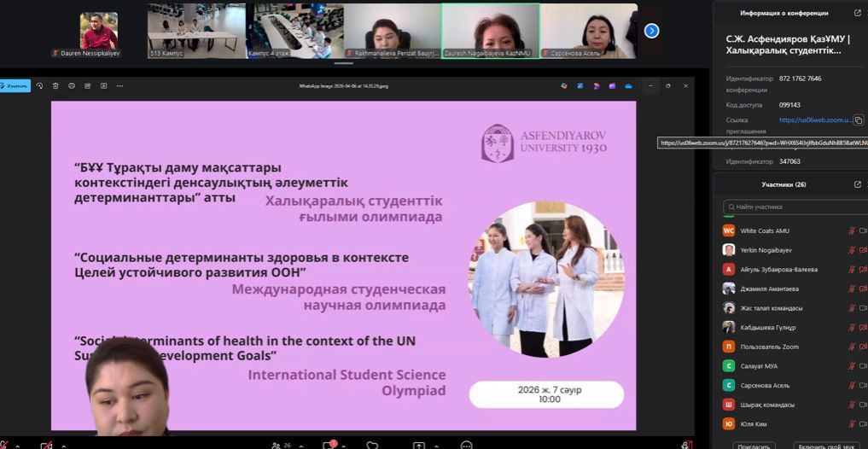Open the chat with unread badge
The height and width of the screenshot is (449, 868).
tap(329, 445)
